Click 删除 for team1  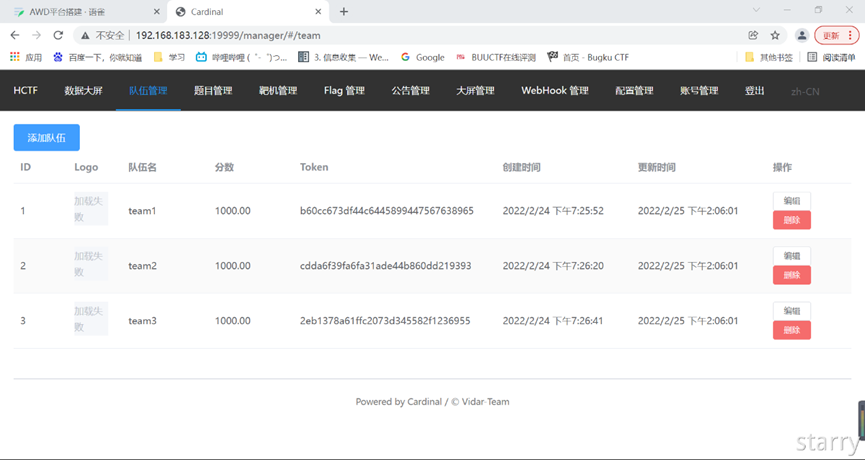pos(792,220)
